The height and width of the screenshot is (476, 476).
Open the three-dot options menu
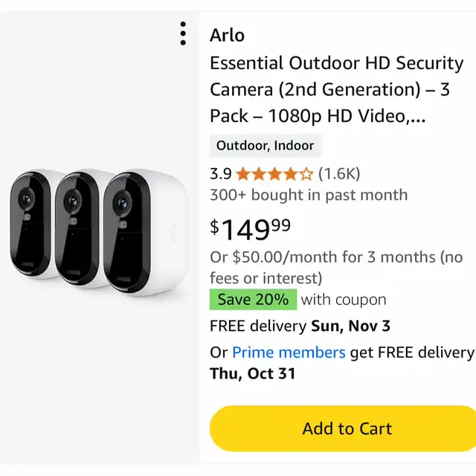[x=183, y=33]
